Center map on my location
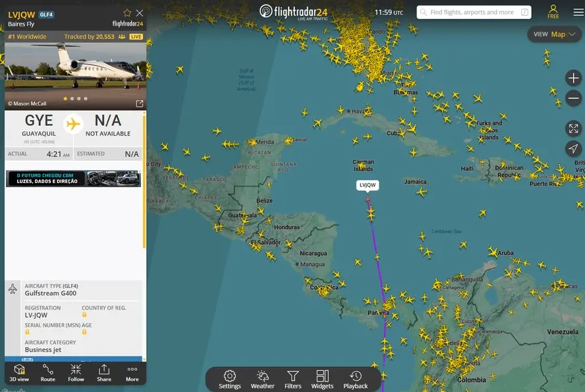Viewport: 585px width, 392px height. 573,148
